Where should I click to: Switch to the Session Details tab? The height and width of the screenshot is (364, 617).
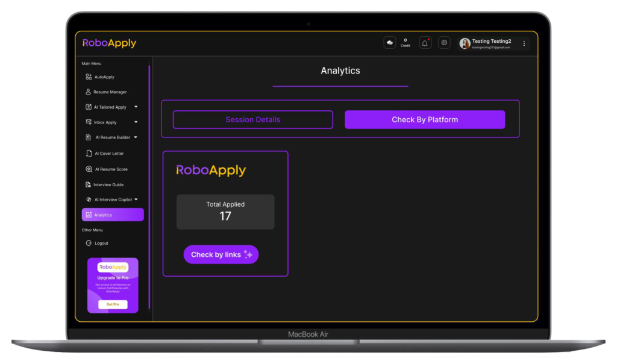click(x=252, y=119)
